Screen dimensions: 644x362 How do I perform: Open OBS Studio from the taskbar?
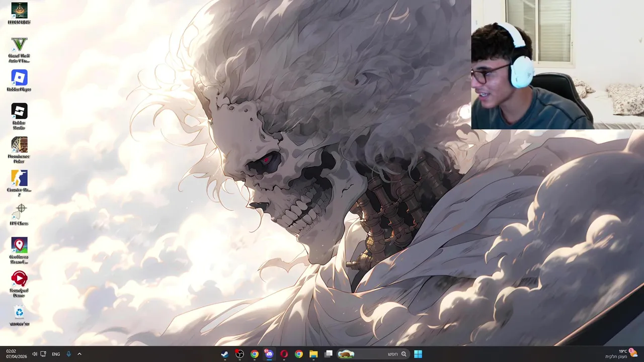coord(239,354)
